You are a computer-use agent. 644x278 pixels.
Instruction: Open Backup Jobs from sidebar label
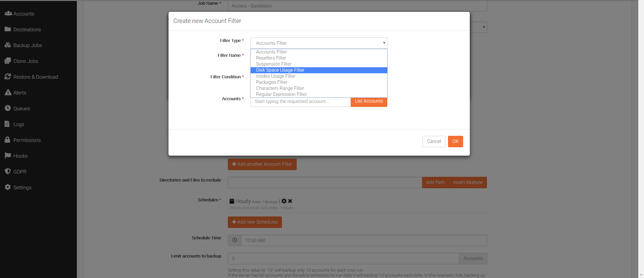point(28,45)
